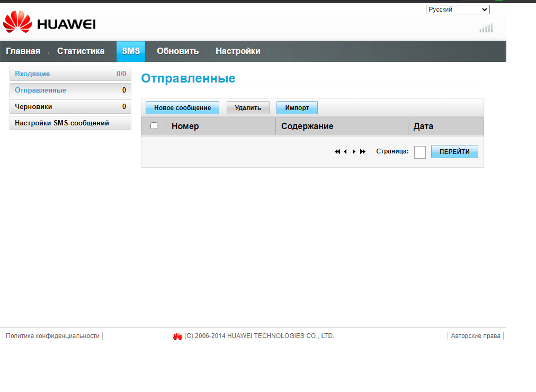The width and height of the screenshot is (536, 392).
Task: Click the Страница page number field
Action: tap(419, 152)
